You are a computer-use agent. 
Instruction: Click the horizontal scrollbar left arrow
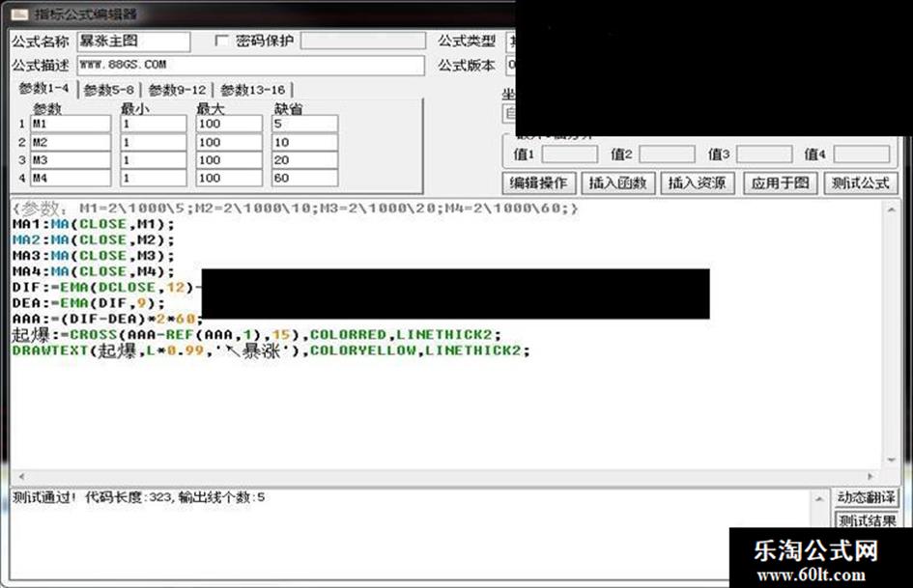click(x=21, y=476)
